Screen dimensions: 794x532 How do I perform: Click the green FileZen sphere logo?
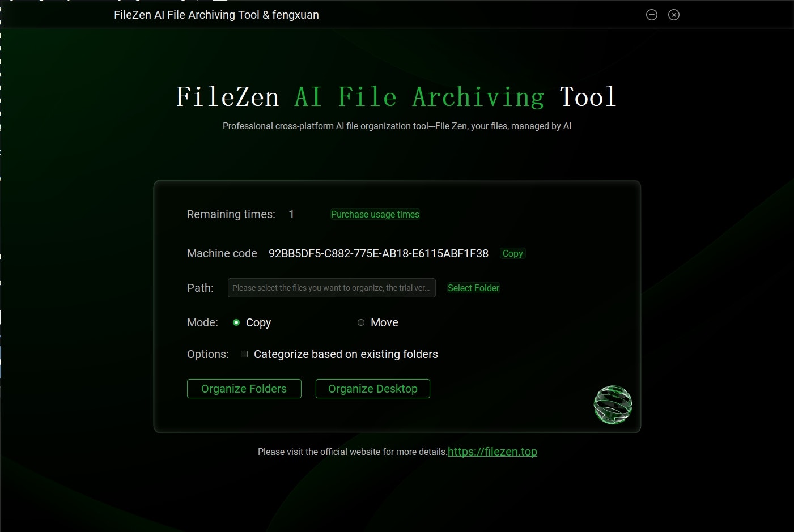(x=613, y=405)
